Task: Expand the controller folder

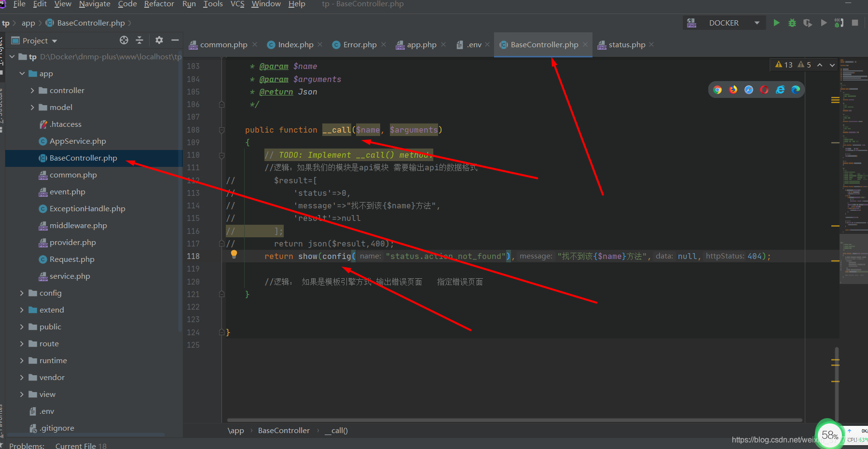Action: pos(32,90)
